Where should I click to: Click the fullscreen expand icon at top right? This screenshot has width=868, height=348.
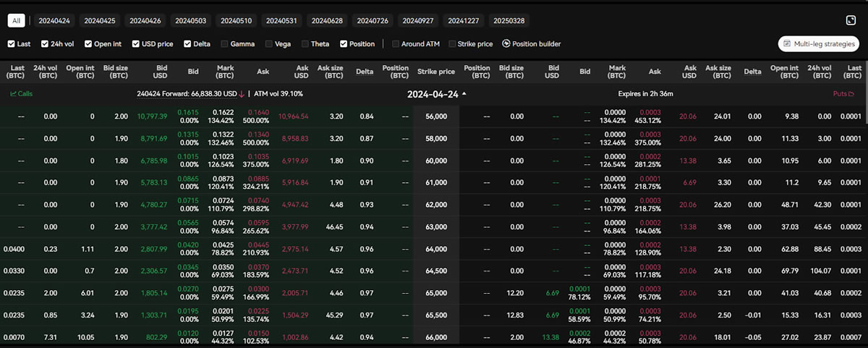[851, 21]
